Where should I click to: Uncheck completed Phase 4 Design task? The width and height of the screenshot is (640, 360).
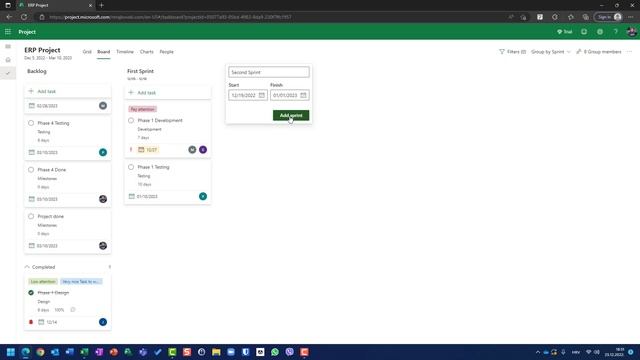pos(31,293)
